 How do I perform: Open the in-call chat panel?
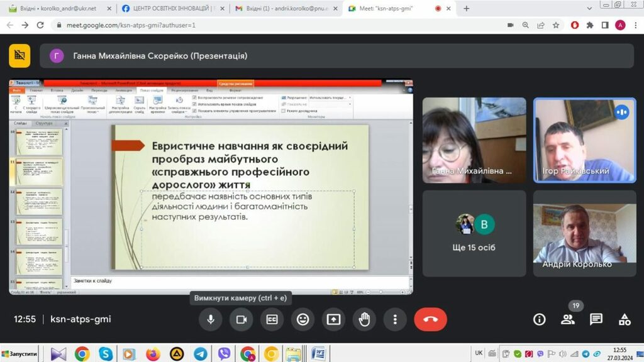[x=596, y=319]
